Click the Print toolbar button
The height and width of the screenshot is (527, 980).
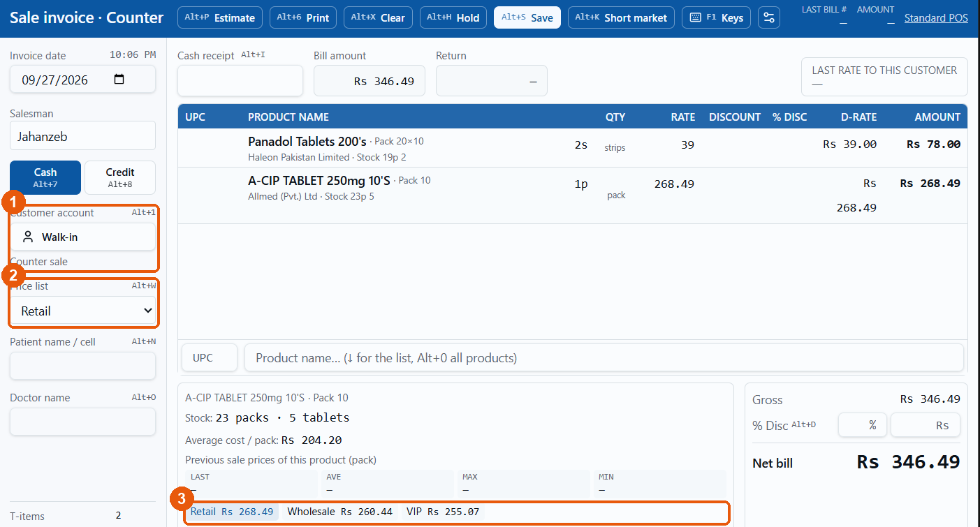tap(303, 17)
